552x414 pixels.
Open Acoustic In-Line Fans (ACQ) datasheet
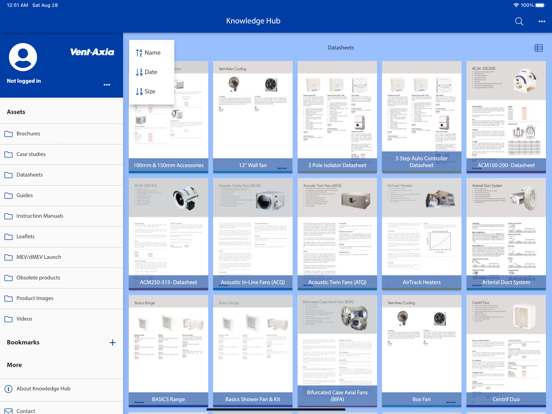pos(253,234)
